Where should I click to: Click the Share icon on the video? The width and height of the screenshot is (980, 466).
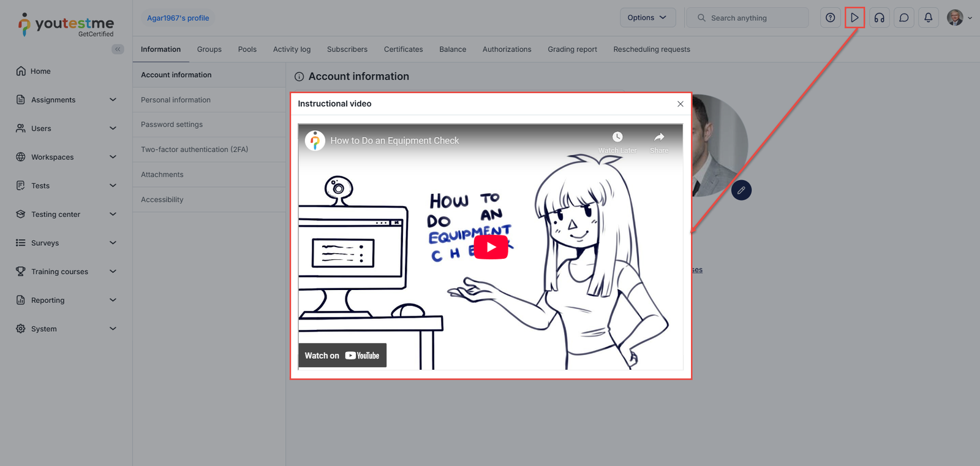[x=659, y=137]
